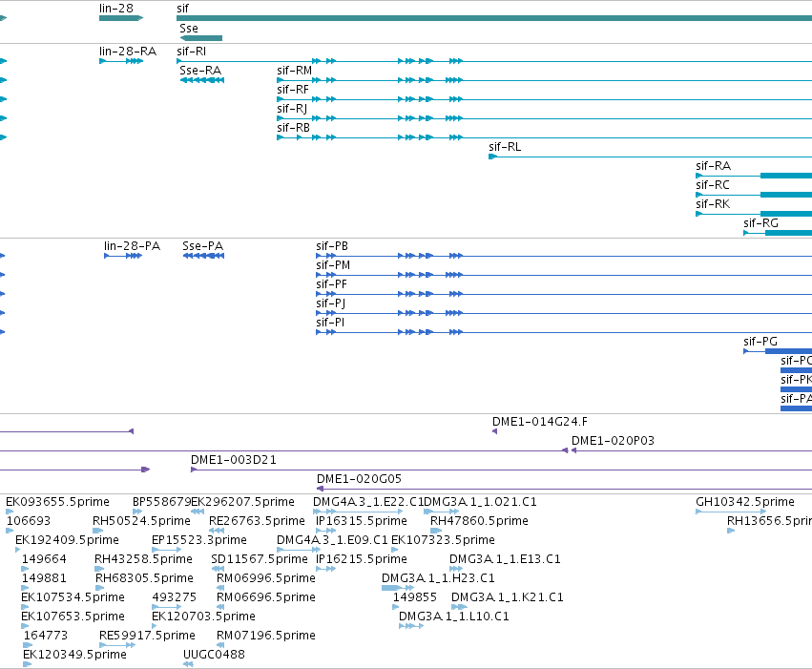The image size is (812, 669).
Task: Open the lin-28-RA transcript label
Action: point(128,52)
